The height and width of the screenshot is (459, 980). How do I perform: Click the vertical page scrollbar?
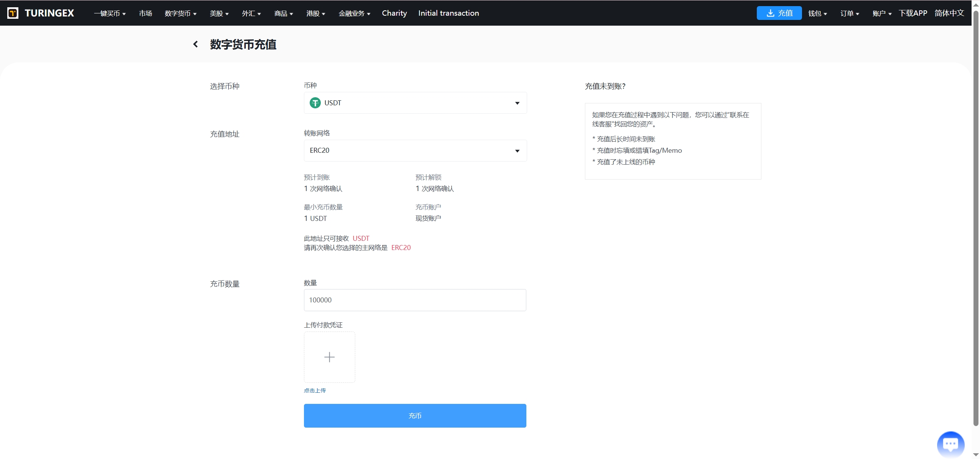pyautogui.click(x=976, y=218)
